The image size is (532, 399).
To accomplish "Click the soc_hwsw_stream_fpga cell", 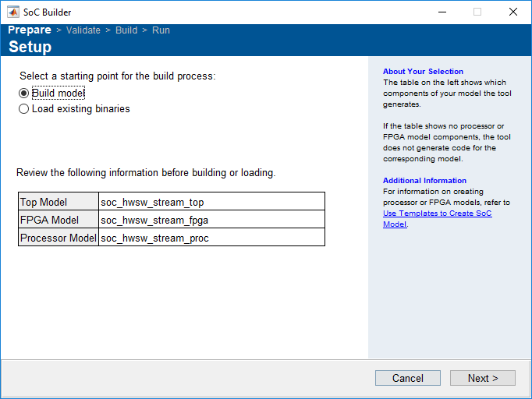I will tap(211, 220).
